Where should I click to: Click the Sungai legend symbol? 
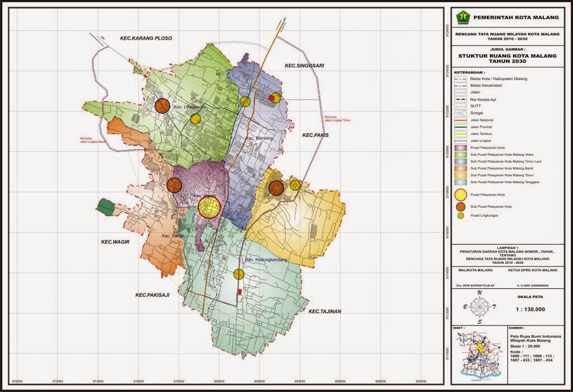pyautogui.click(x=460, y=113)
